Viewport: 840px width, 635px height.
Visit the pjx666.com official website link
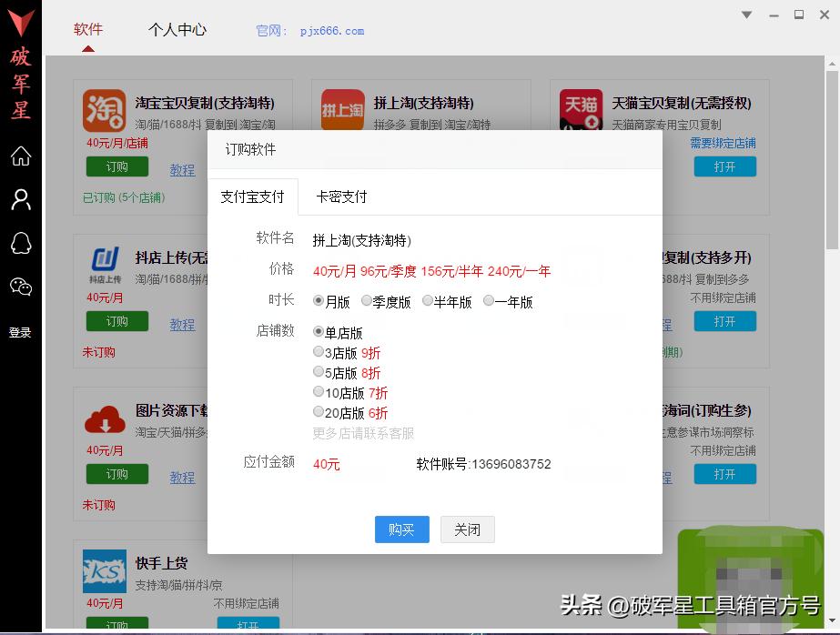pos(331,30)
